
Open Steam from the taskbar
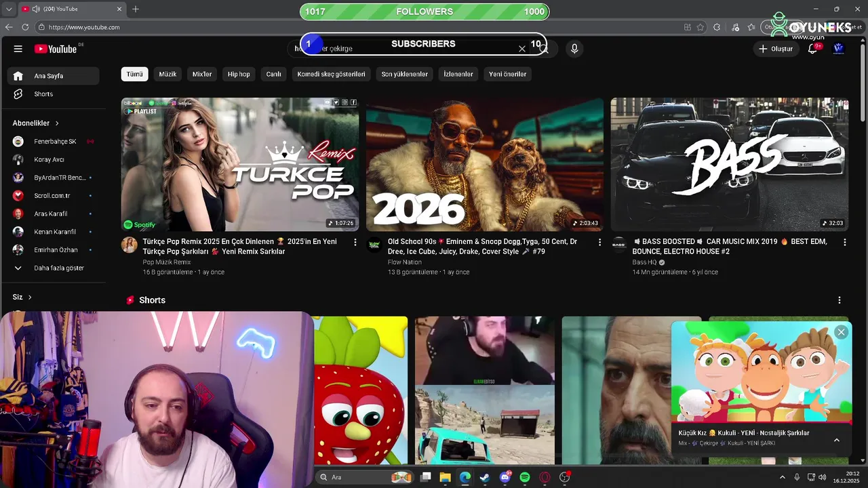pyautogui.click(x=484, y=477)
